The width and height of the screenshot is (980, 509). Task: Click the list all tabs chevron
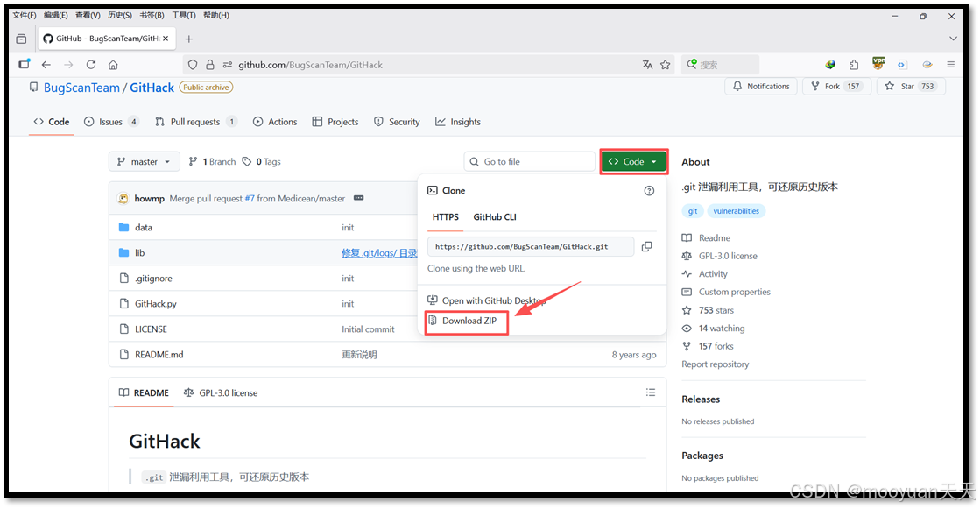coord(953,39)
